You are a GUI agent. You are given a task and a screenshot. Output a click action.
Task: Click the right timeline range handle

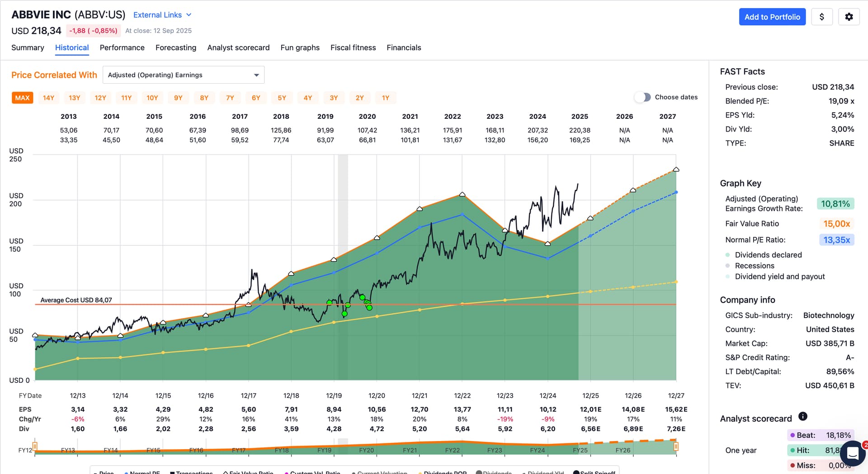click(676, 446)
